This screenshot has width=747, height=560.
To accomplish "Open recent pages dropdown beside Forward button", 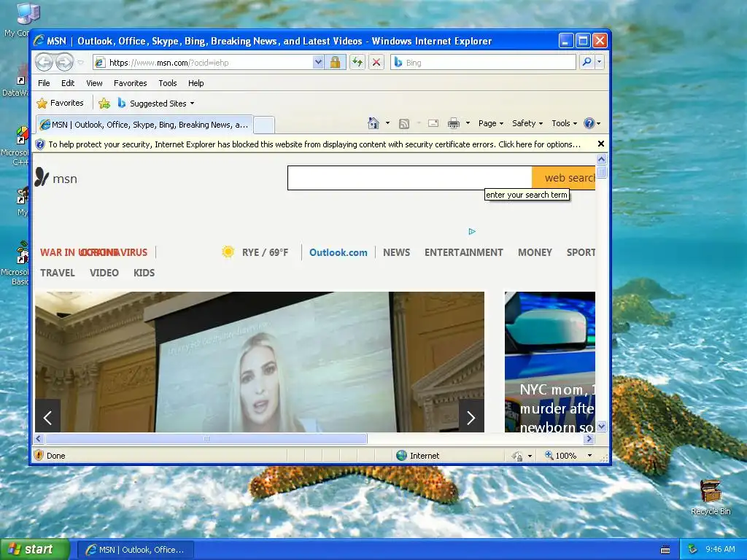I will pos(80,63).
